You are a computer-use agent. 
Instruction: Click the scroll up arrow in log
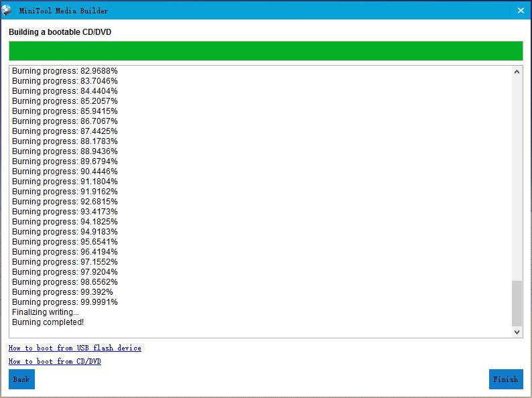point(517,72)
